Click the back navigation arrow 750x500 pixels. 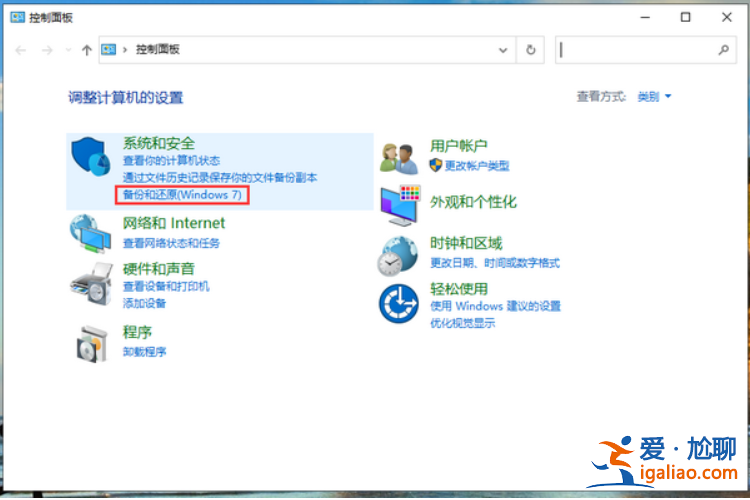(x=21, y=50)
